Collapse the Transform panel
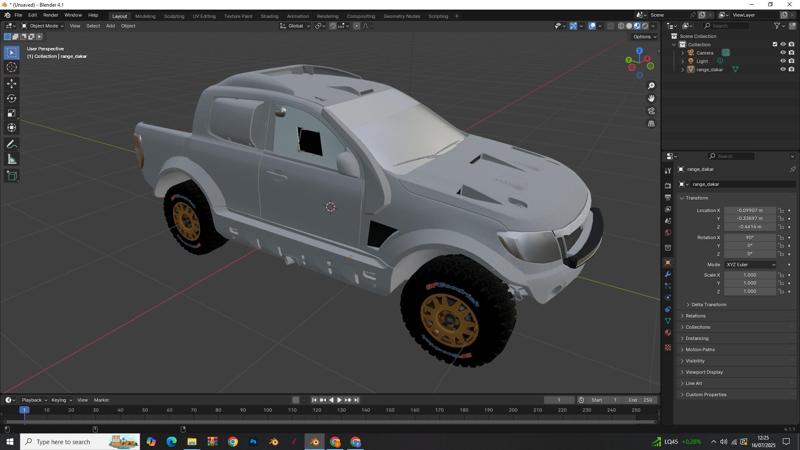 point(694,198)
